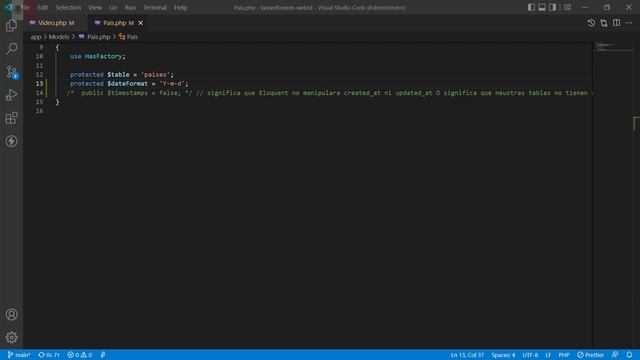Close the Pais.php tab

coord(140,23)
